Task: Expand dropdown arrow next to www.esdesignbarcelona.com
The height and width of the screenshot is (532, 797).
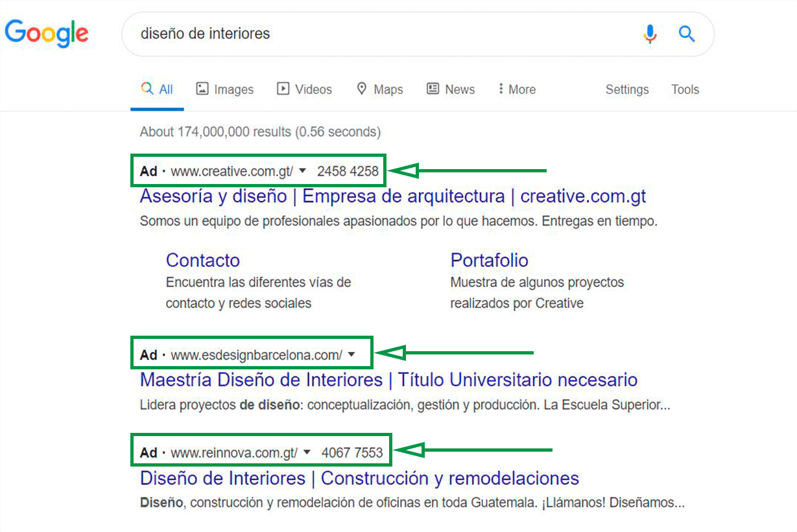Action: pyautogui.click(x=351, y=354)
